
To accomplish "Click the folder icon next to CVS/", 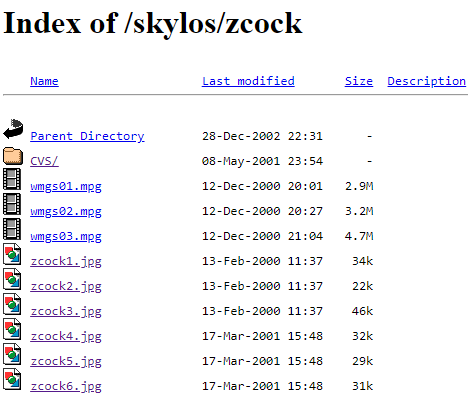I will coord(13,156).
